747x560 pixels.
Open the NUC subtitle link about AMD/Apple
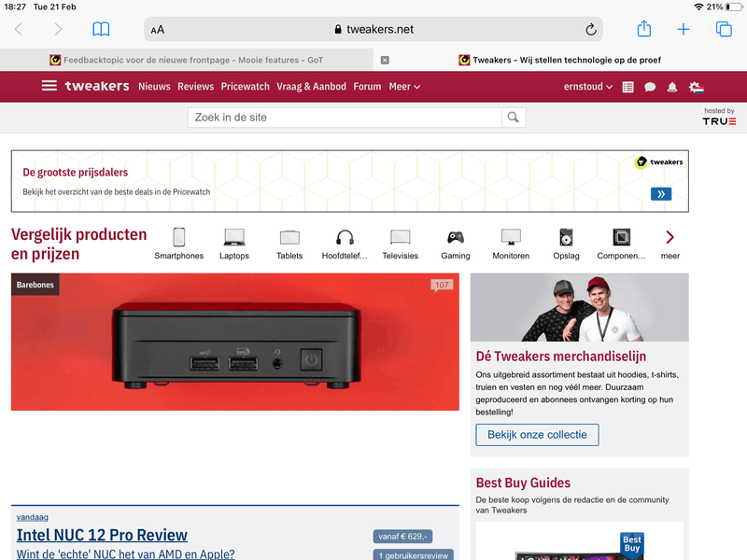pyautogui.click(x=126, y=554)
